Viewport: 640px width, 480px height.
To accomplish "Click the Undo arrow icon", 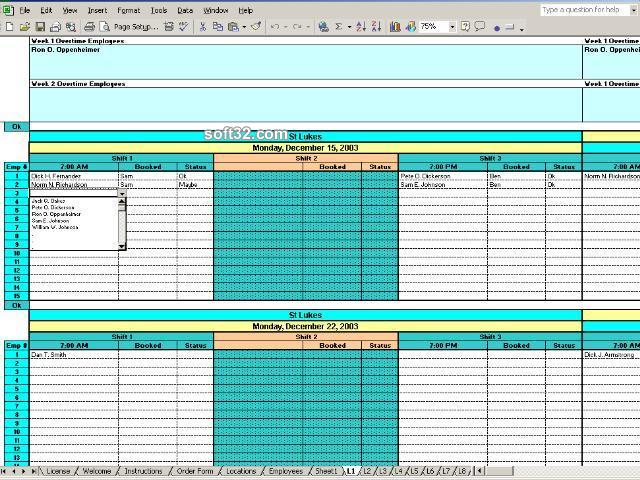I will pos(275,27).
